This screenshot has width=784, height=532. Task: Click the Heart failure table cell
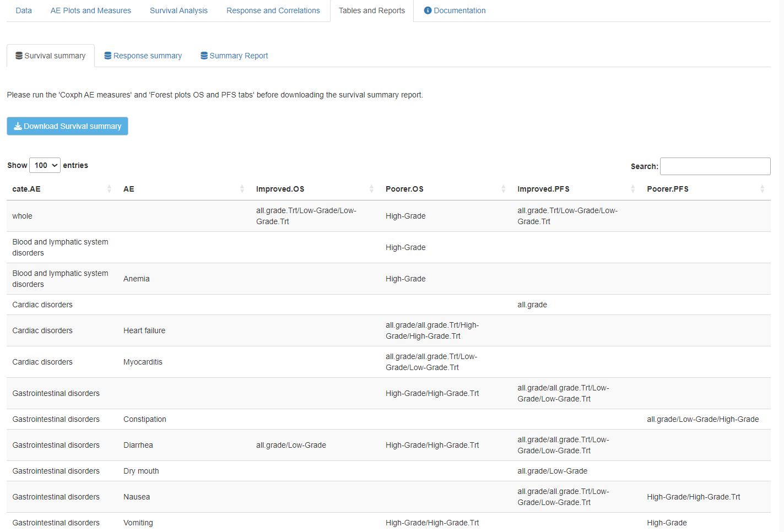coord(144,330)
